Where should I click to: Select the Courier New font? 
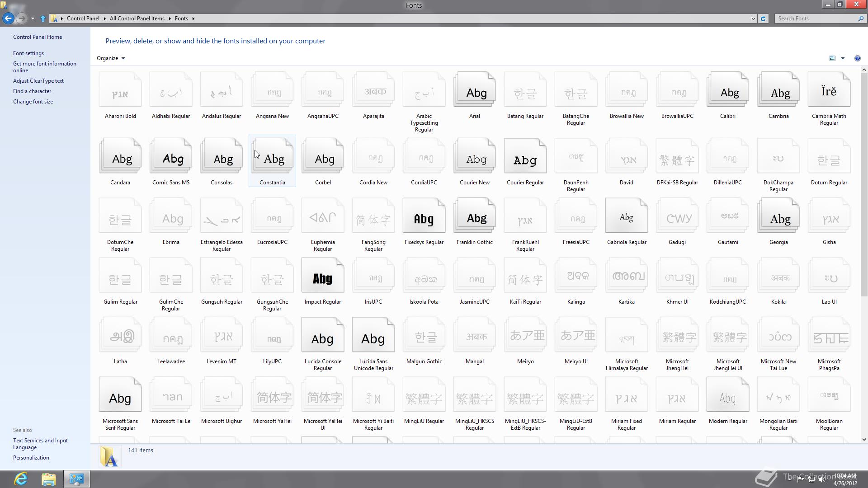475,156
